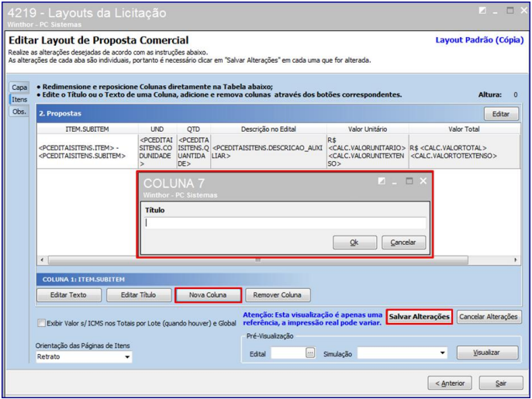Click Cancelar Alterações button
Screen dimensions: 532x399
click(489, 317)
